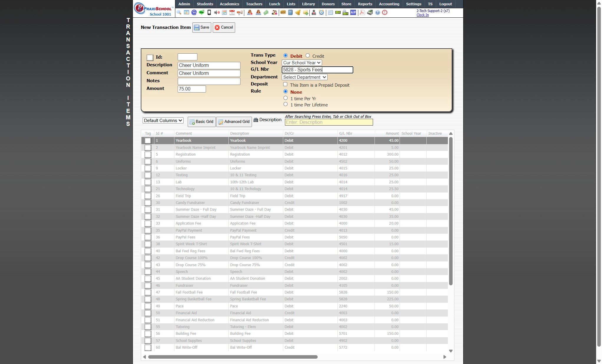Expand the Default Columns dropdown

[x=163, y=121]
